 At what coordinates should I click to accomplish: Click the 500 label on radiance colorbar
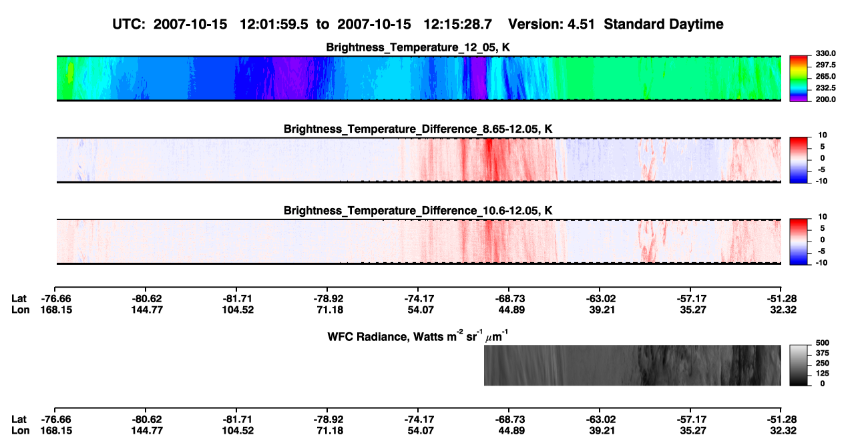point(822,342)
